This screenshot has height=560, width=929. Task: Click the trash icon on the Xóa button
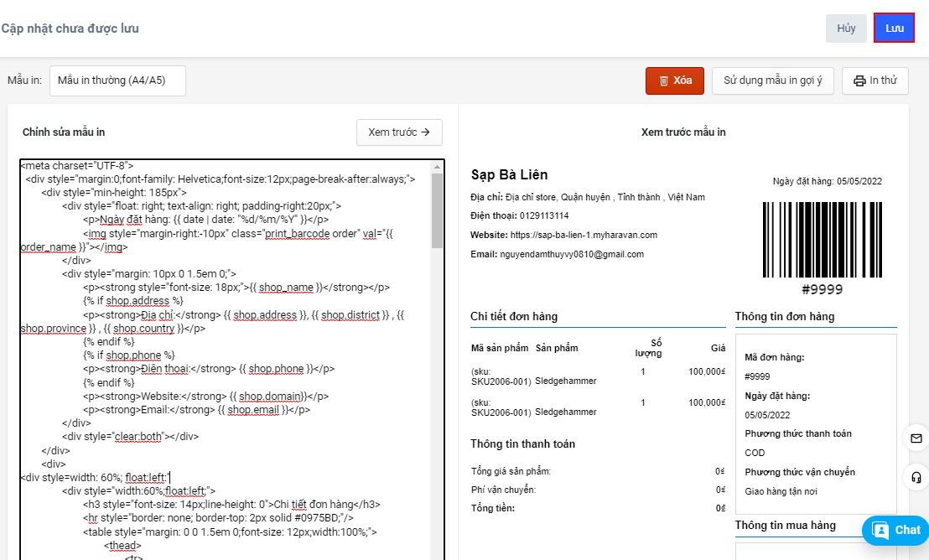coord(664,80)
